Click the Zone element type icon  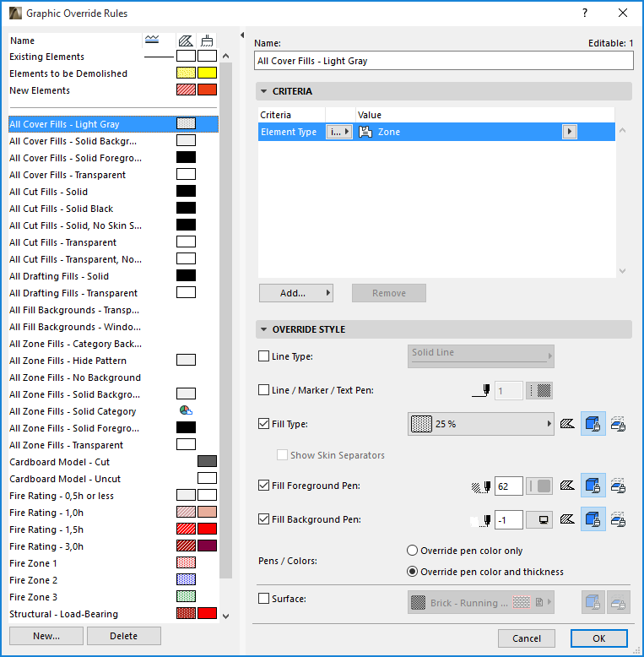(x=365, y=132)
